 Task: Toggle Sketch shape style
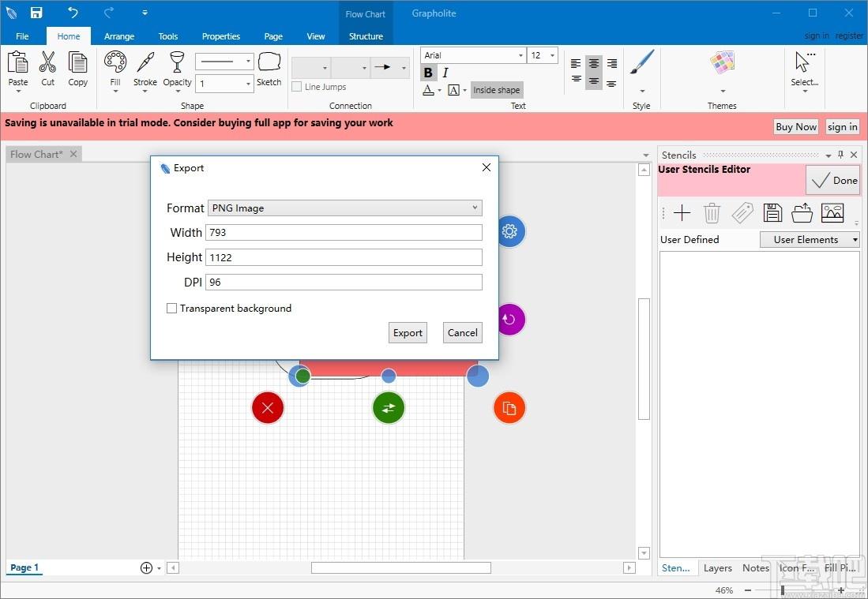tap(269, 69)
